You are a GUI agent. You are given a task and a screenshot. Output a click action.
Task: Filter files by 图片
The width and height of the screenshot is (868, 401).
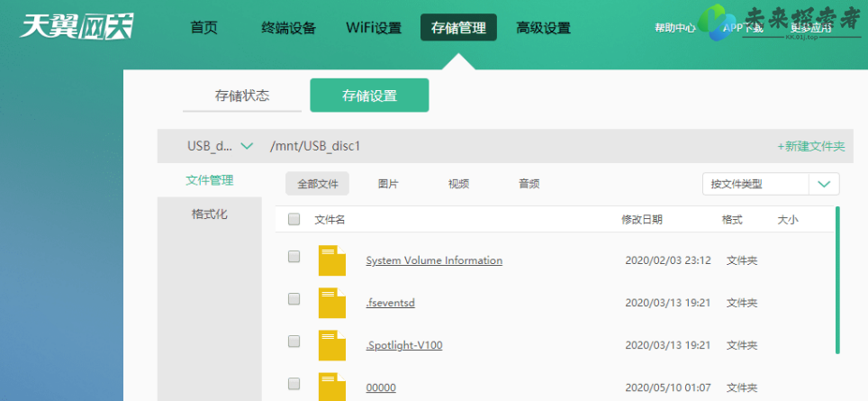coord(388,184)
